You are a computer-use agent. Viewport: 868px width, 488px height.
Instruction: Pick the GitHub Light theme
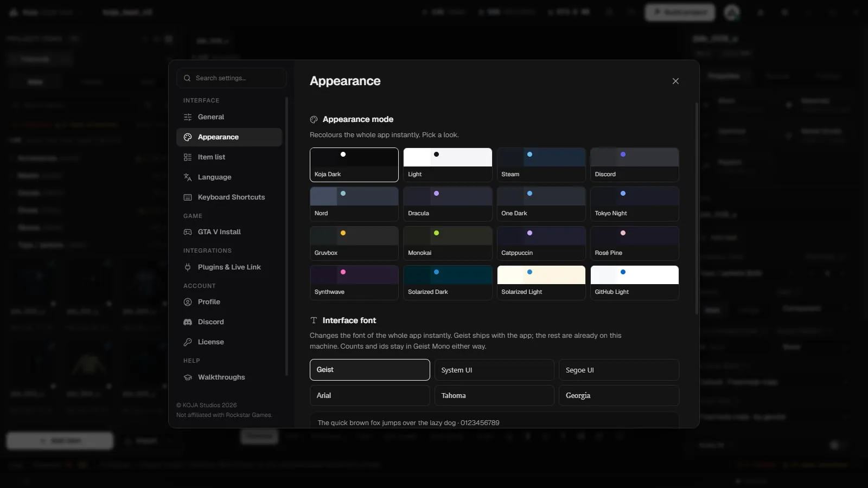click(635, 282)
